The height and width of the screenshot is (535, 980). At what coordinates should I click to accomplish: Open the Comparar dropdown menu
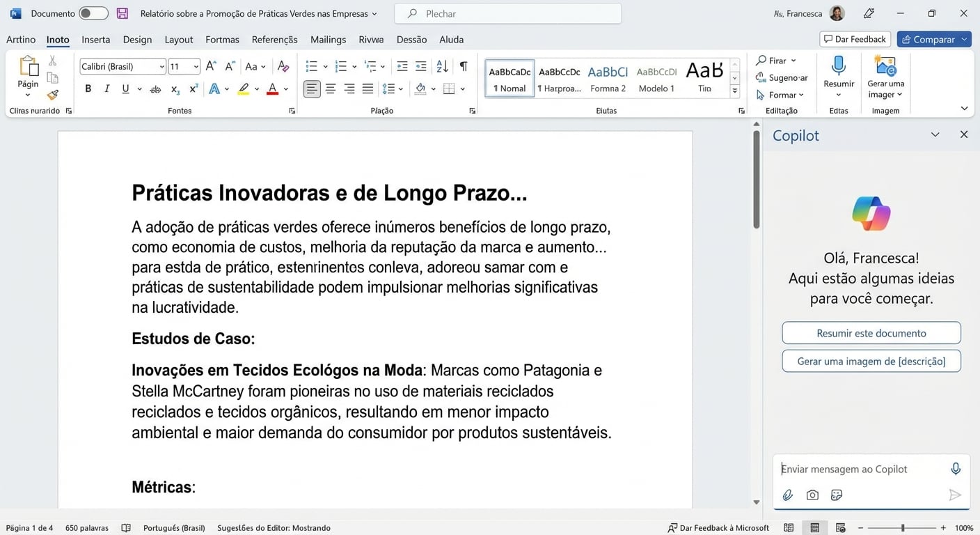(x=963, y=39)
